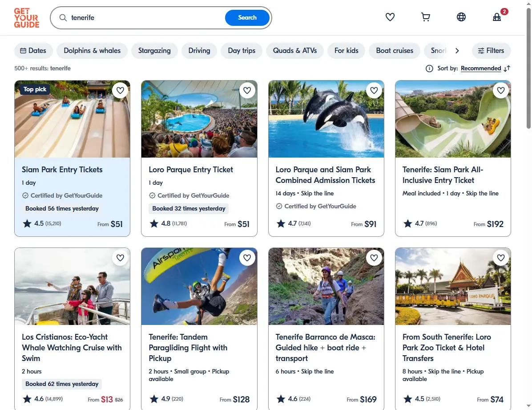Click the magnifier icon in search box
The width and height of the screenshot is (532, 410).
pos(63,18)
